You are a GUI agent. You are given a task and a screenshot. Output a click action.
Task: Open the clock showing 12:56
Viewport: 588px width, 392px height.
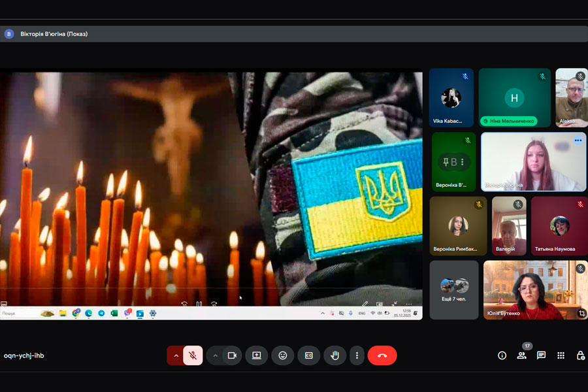[x=402, y=313]
